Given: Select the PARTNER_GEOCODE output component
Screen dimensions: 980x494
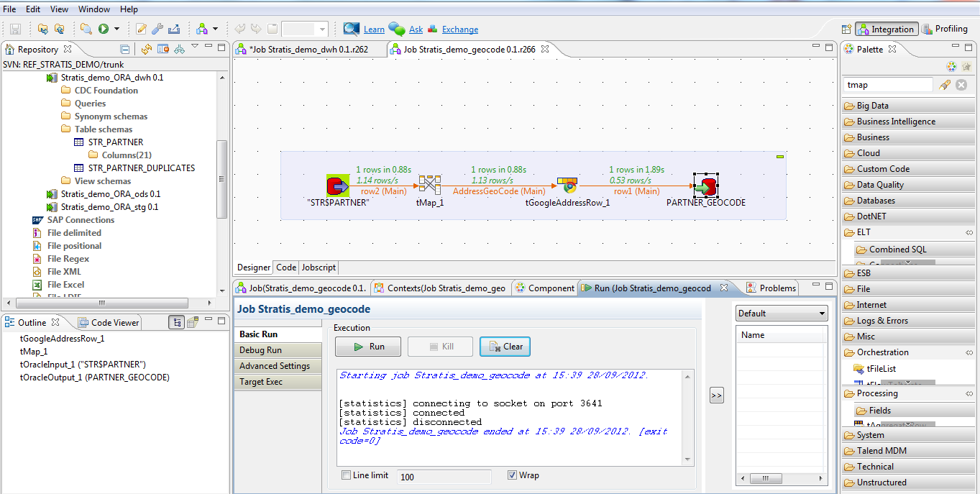Looking at the screenshot, I should pyautogui.click(x=705, y=186).
